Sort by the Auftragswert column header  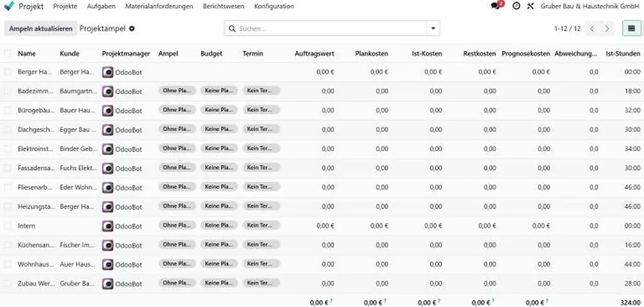point(314,53)
